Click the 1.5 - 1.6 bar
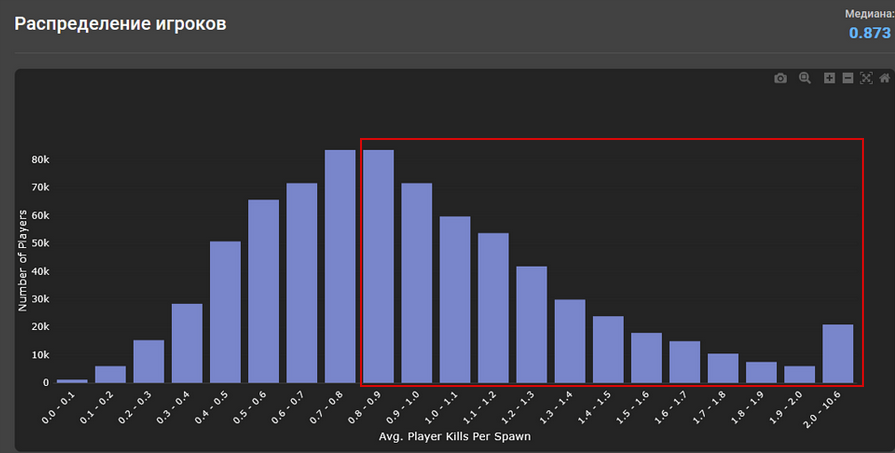Image resolution: width=895 pixels, height=453 pixels. 646,358
